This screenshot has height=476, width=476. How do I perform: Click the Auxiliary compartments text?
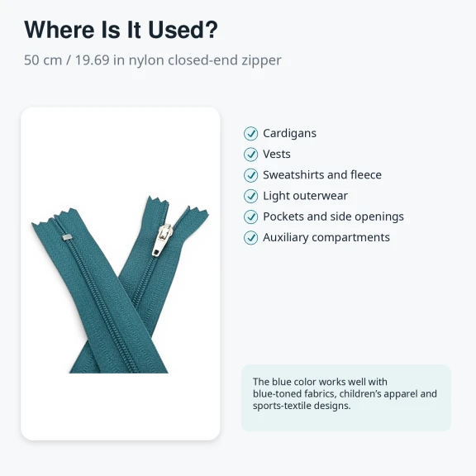326,237
